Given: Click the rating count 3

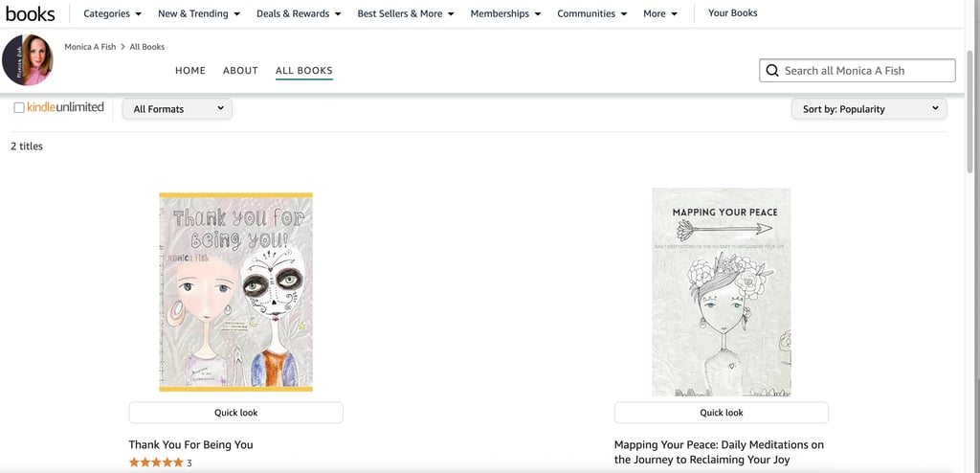Looking at the screenshot, I should tap(189, 463).
